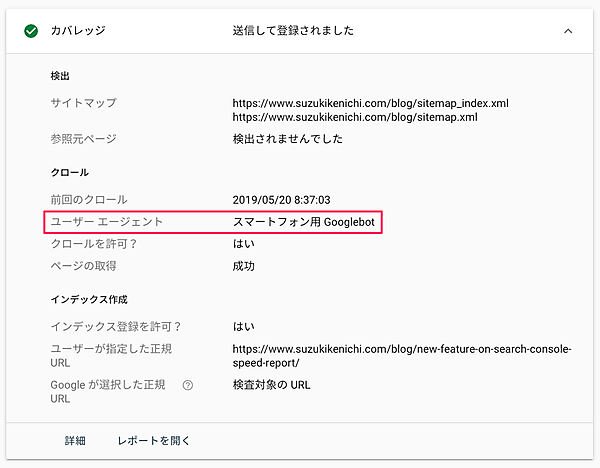Select the sitemap_index.xml URL text
This screenshot has width=600, height=468.
point(370,103)
